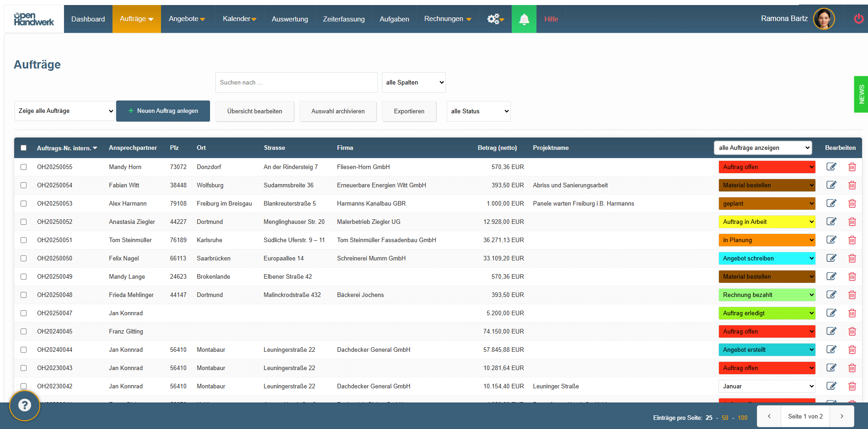Select checkbox for order OH20250050
The height and width of the screenshot is (429, 868).
tap(24, 258)
